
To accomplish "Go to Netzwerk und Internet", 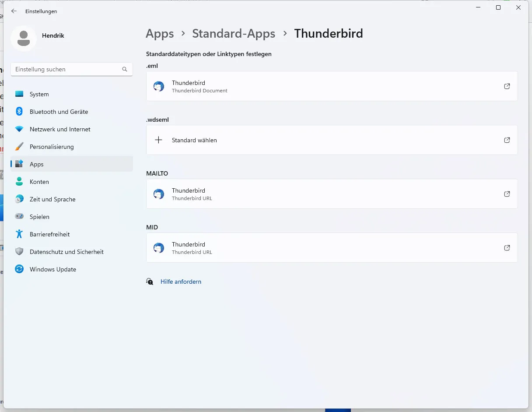I will pos(72,129).
